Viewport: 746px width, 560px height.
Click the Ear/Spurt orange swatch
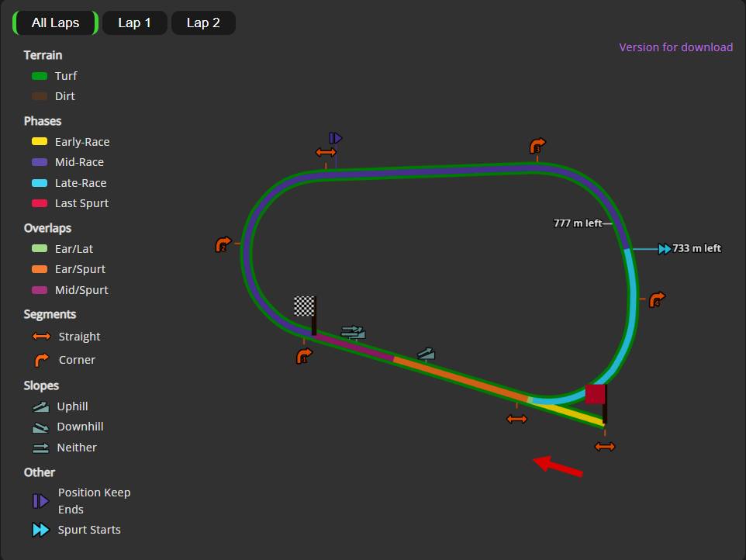40,269
